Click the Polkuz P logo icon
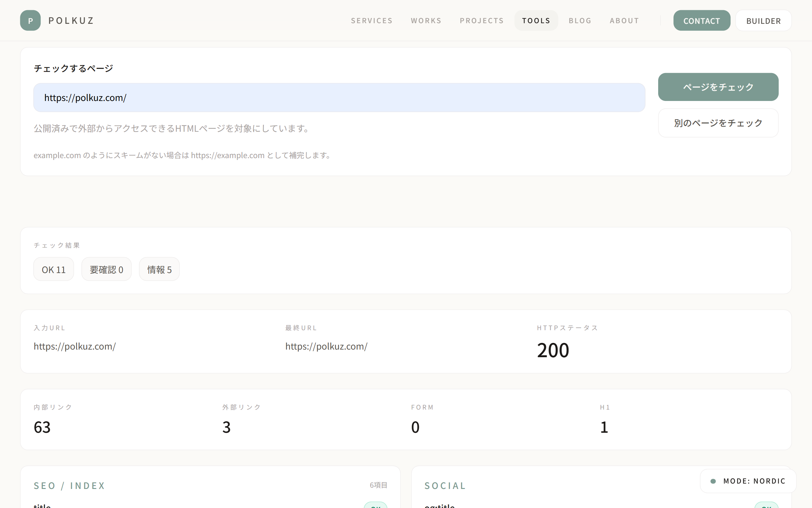 [30, 21]
